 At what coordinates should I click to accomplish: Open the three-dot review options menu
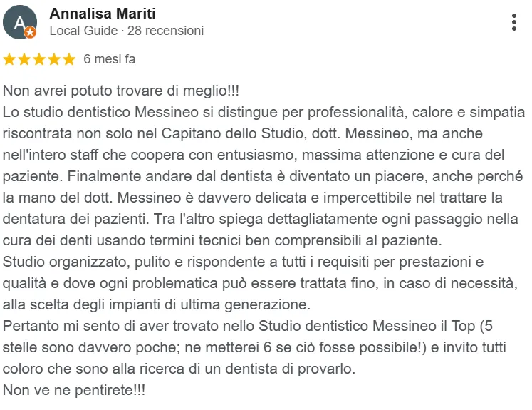pyautogui.click(x=514, y=22)
